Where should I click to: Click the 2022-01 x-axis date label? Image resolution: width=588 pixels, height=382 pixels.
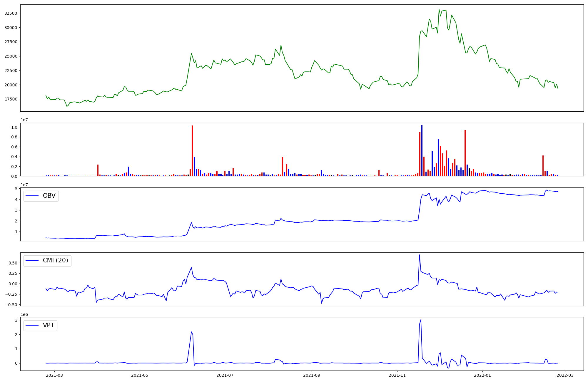pos(482,375)
